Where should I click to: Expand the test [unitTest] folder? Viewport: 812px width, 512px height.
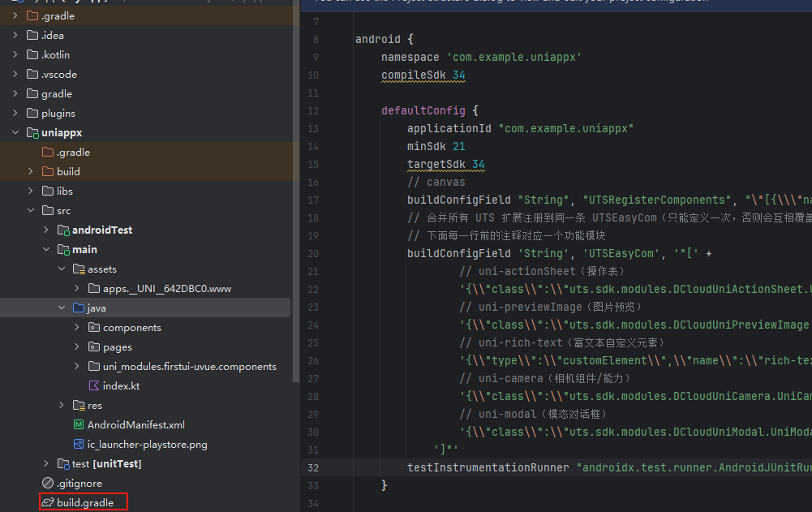tap(46, 463)
